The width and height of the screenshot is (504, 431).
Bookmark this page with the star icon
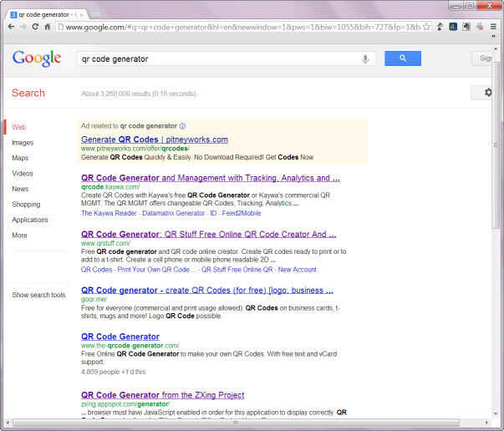click(x=426, y=27)
